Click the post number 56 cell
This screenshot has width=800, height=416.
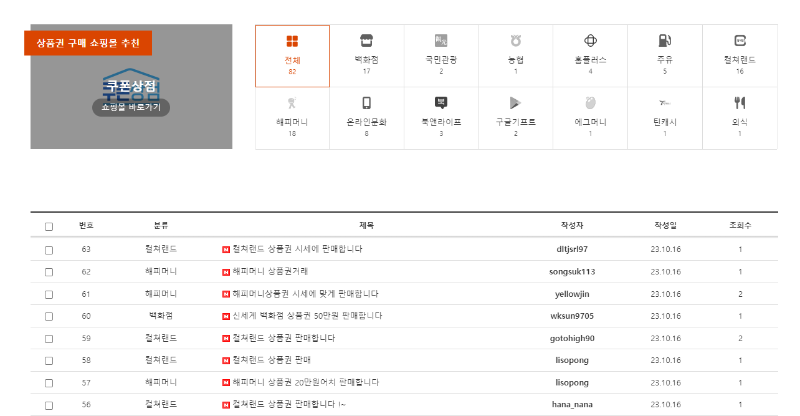click(x=86, y=405)
